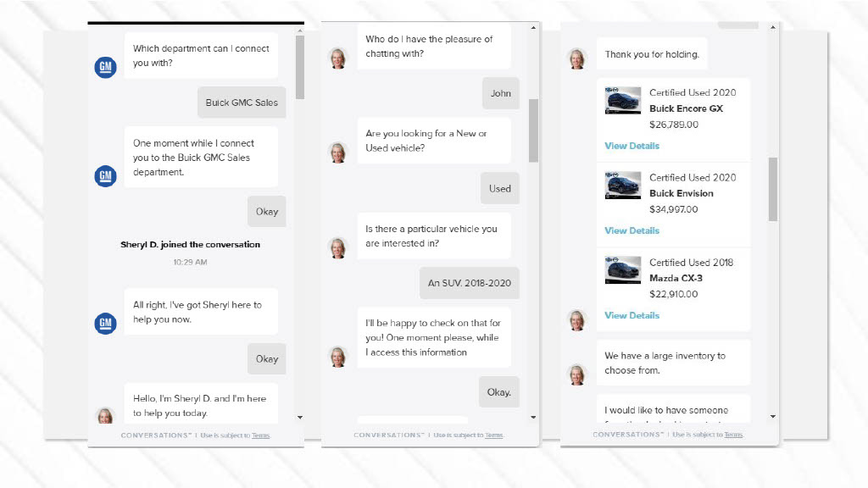Viewport: 868px width, 488px height.
Task: Click the '$26,789.00' price
Action: pos(674,125)
